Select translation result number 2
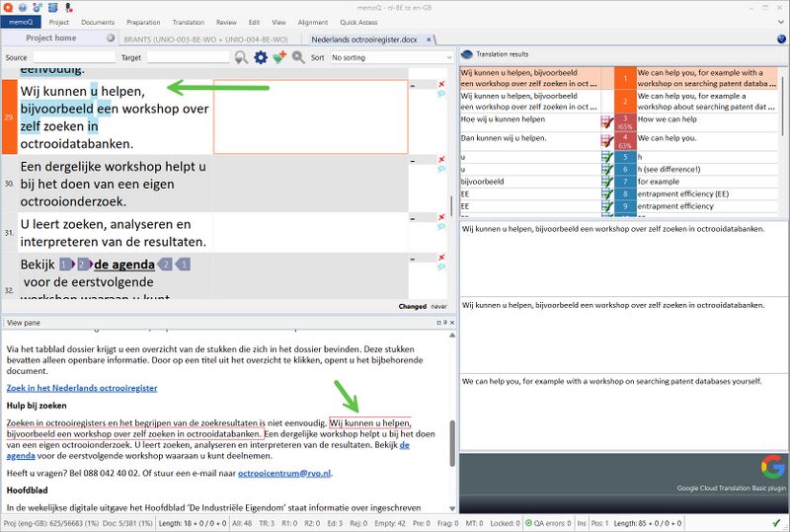Viewport: 790px width, 532px height. [619, 102]
